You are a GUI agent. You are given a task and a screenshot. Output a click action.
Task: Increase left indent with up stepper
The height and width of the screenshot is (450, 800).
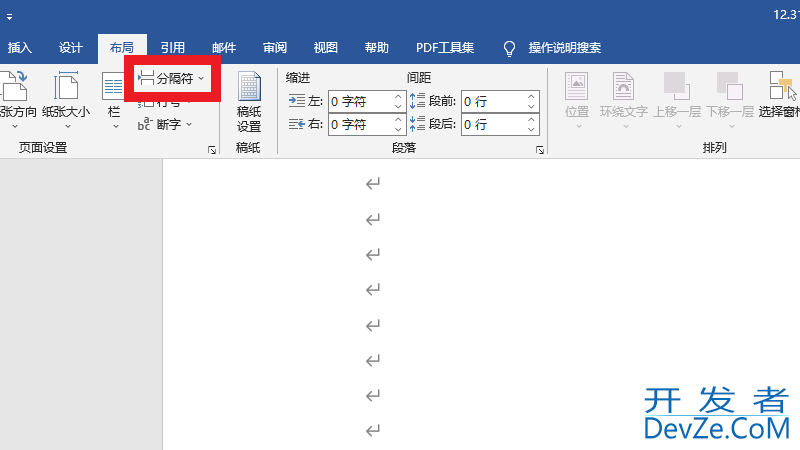(x=398, y=96)
